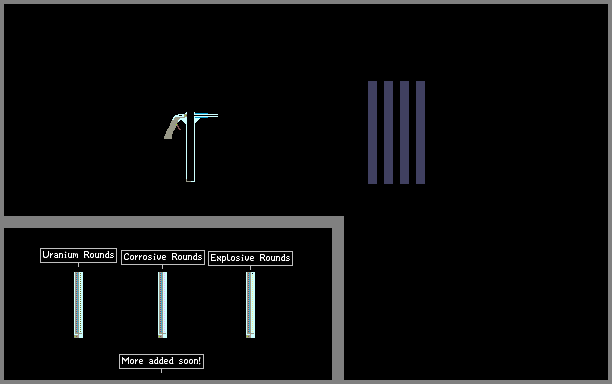Click the Explosive Rounds sign
612x384 pixels.
click(x=251, y=258)
